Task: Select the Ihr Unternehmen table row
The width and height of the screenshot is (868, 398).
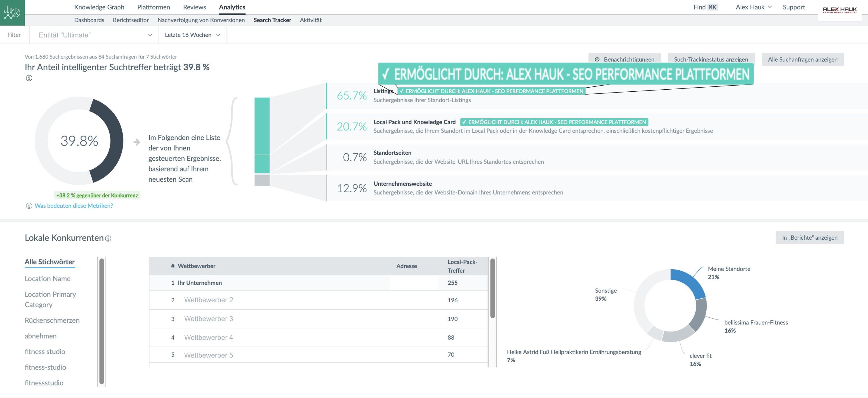Action: [x=318, y=283]
